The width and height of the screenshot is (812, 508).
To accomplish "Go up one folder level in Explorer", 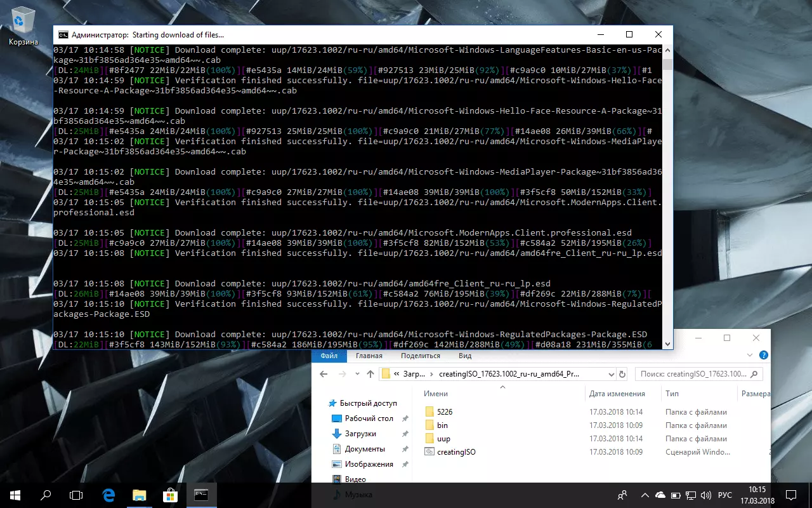I will click(370, 374).
